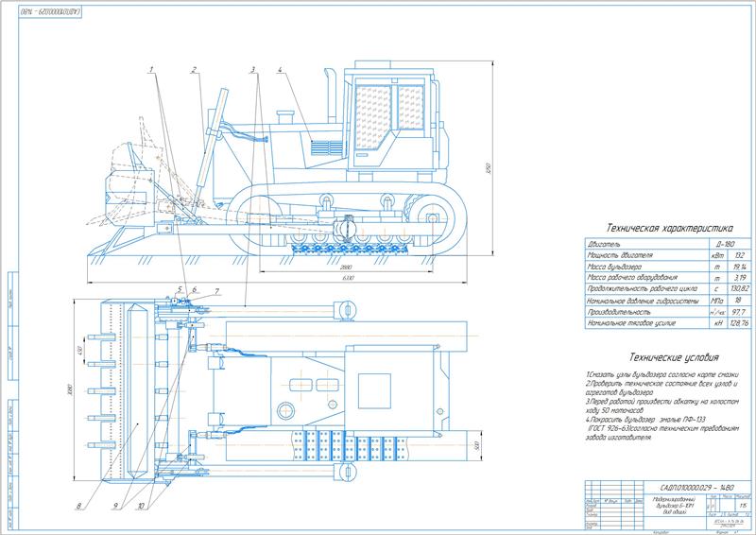Select the label "Номинальное давление гидросистемы"

(643, 301)
